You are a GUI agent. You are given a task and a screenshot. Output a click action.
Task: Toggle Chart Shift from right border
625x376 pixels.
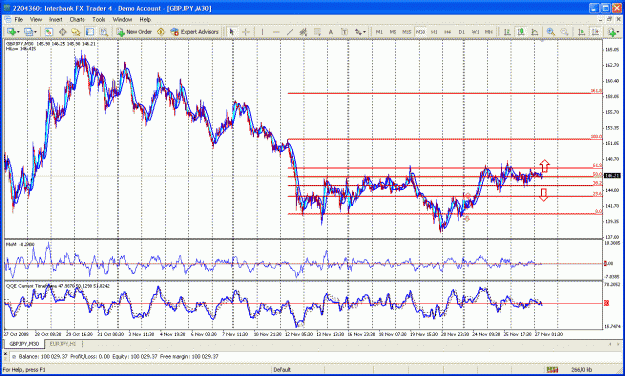pyautogui.click(x=596, y=31)
